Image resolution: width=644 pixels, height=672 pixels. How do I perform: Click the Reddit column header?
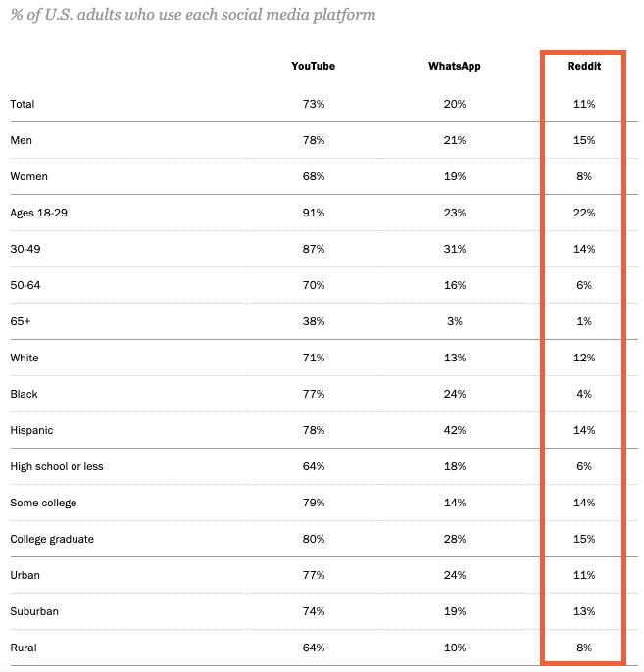point(584,66)
